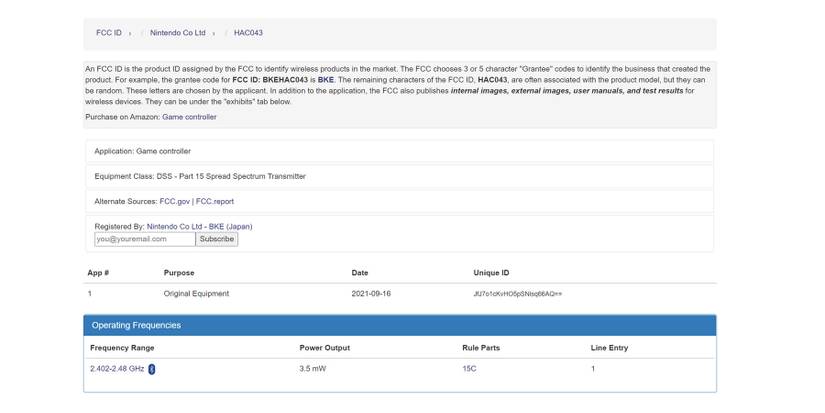Open Nintendo Co Ltd - BKE (Japan) link
The width and height of the screenshot is (825, 413).
pyautogui.click(x=199, y=227)
